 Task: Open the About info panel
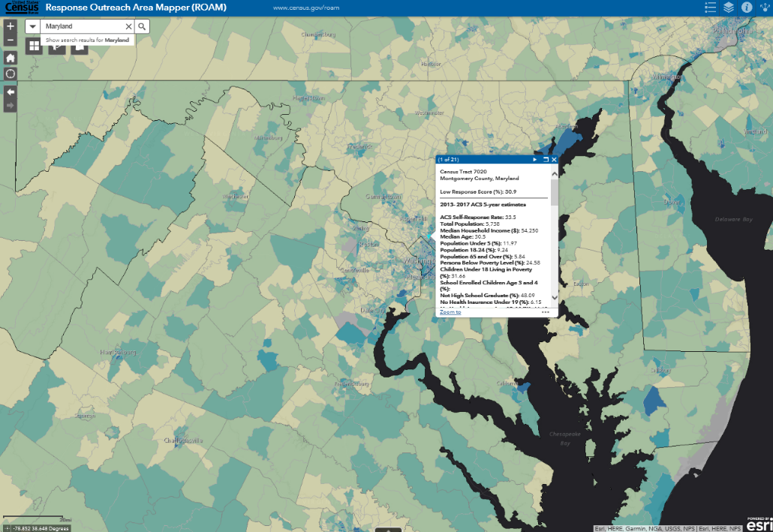(x=747, y=8)
